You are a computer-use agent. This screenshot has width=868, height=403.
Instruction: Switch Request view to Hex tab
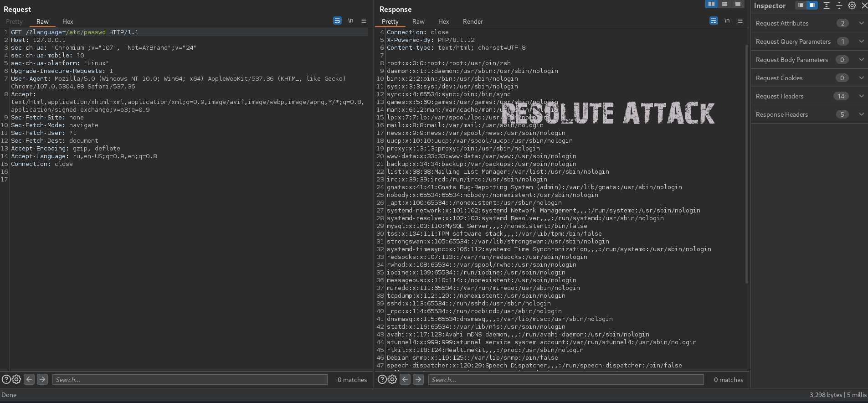pyautogui.click(x=67, y=21)
